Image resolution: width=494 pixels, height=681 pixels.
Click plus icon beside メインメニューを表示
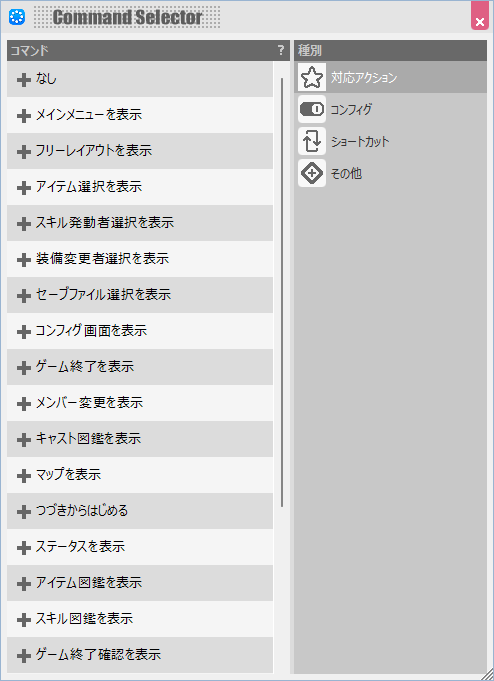23,116
